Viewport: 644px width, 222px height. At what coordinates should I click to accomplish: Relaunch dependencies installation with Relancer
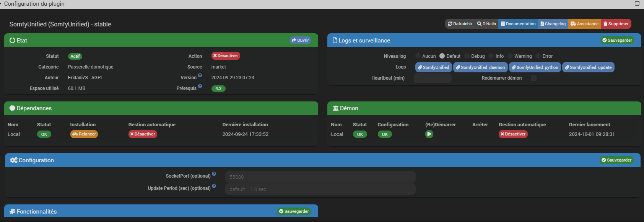[x=84, y=134]
